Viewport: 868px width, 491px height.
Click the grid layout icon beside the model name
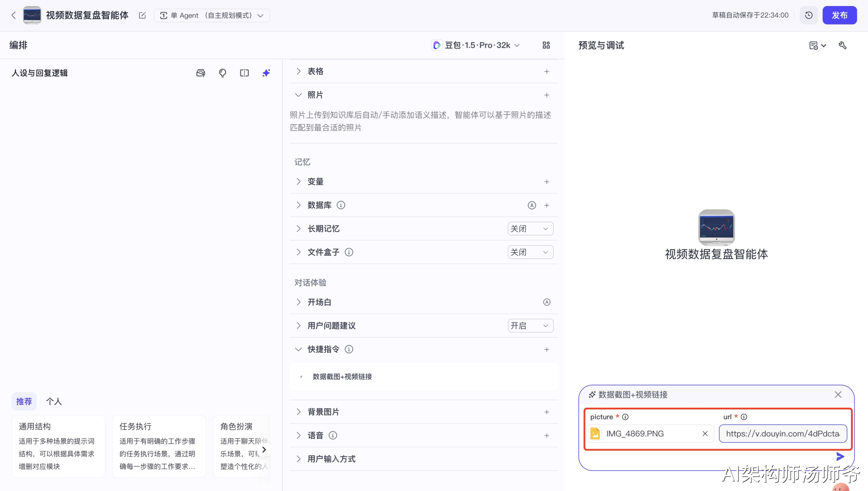[546, 45]
